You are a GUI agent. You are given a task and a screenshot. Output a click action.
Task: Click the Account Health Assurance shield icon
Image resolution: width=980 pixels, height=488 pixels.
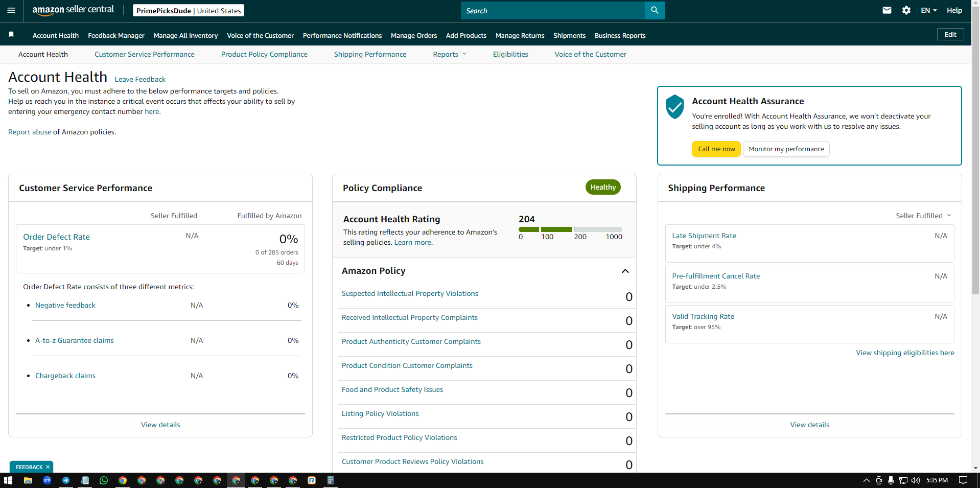pos(674,107)
